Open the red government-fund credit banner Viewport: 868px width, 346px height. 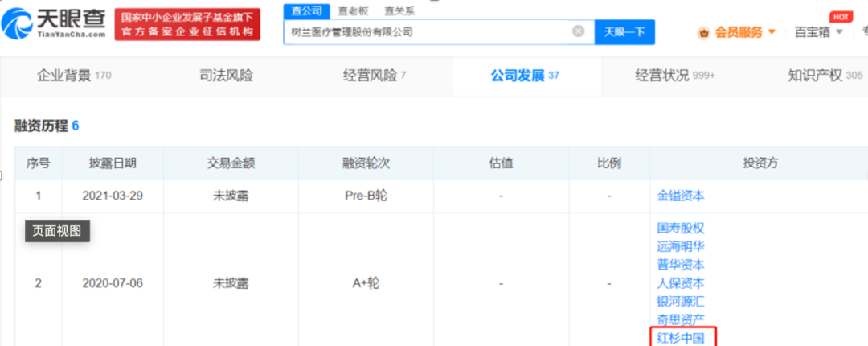point(187,24)
